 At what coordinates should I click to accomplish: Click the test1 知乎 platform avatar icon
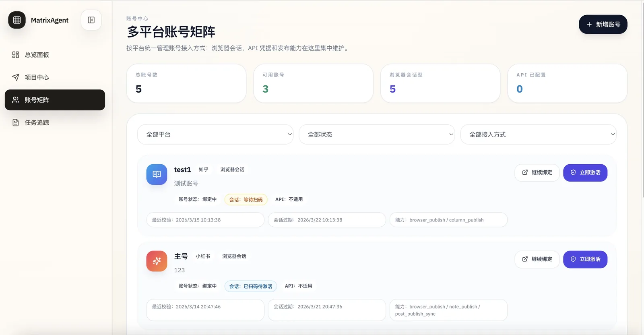tap(157, 174)
